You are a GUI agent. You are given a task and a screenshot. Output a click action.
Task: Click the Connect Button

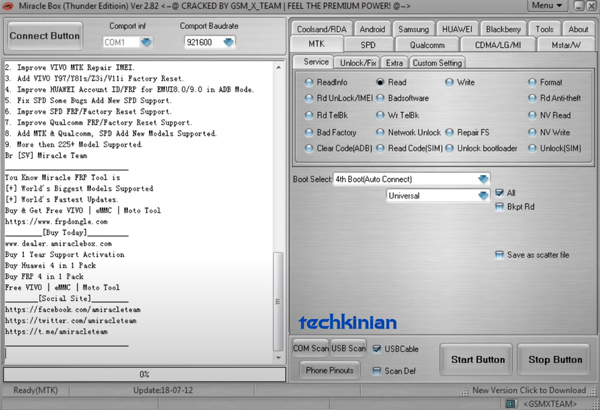(x=45, y=36)
